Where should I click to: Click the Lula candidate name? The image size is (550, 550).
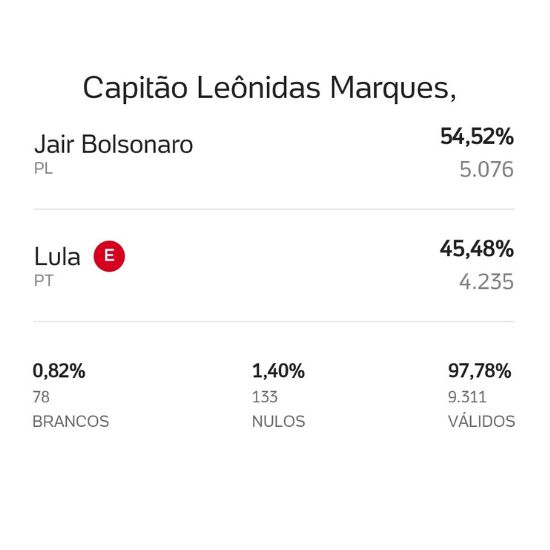[57, 256]
